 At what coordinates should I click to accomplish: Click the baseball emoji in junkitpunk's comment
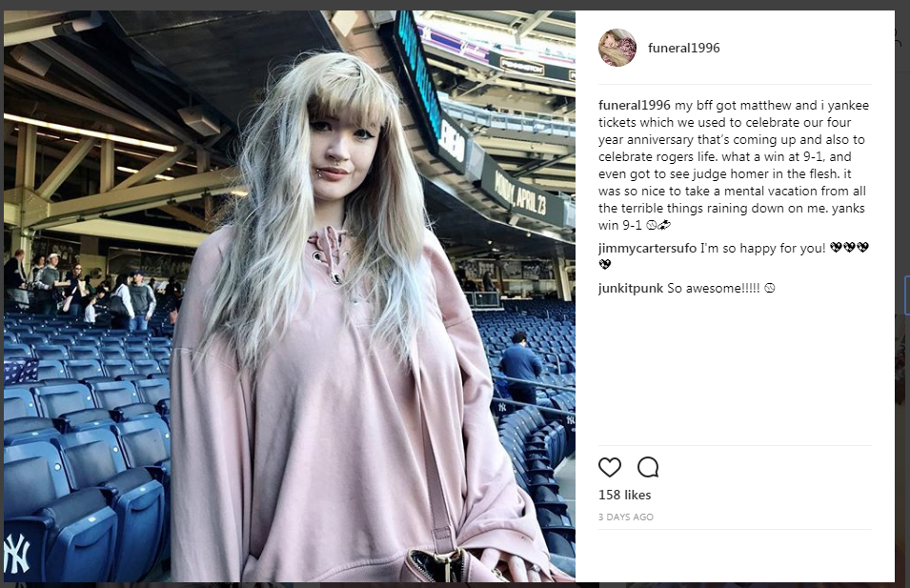[x=770, y=288]
